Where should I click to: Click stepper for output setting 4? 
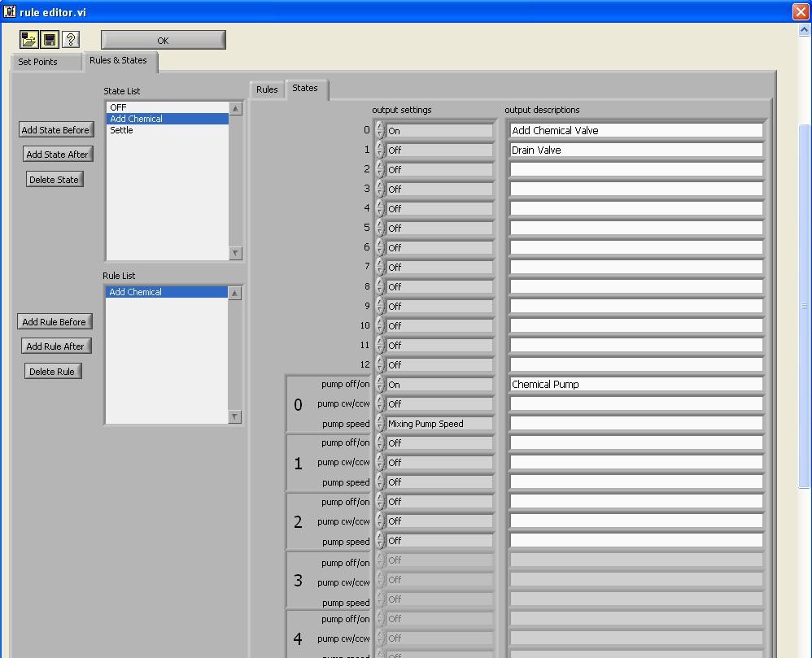[x=380, y=209]
